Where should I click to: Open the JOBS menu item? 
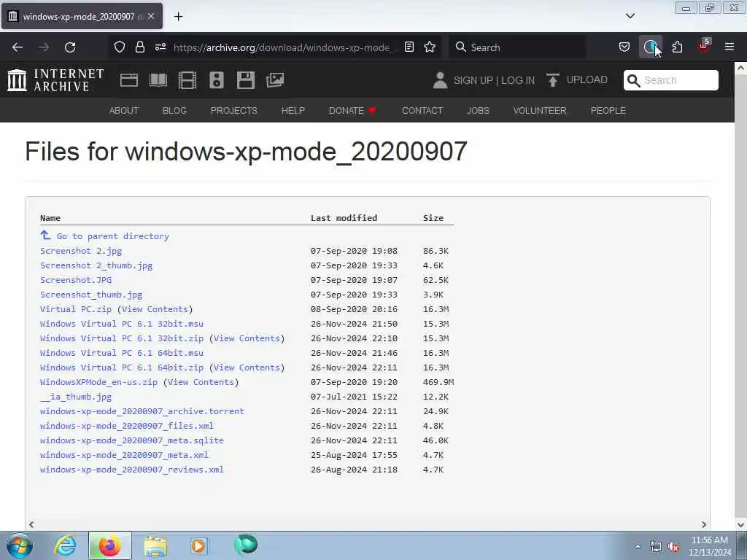coord(478,111)
